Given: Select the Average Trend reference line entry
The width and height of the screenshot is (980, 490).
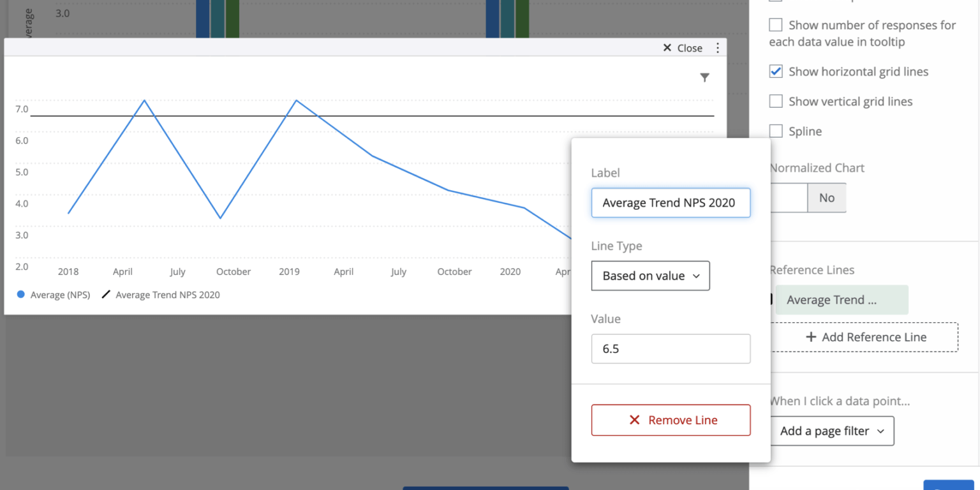Looking at the screenshot, I should (841, 300).
